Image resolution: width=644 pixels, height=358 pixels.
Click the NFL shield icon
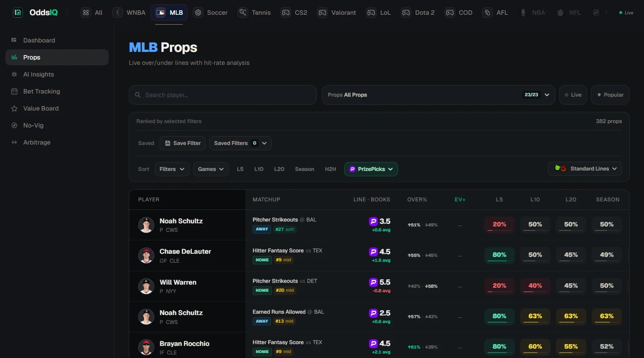pos(560,13)
